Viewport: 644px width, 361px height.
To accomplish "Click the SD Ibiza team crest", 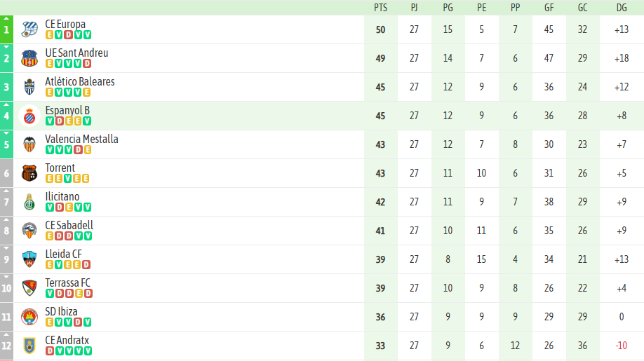I will pyautogui.click(x=29, y=317).
